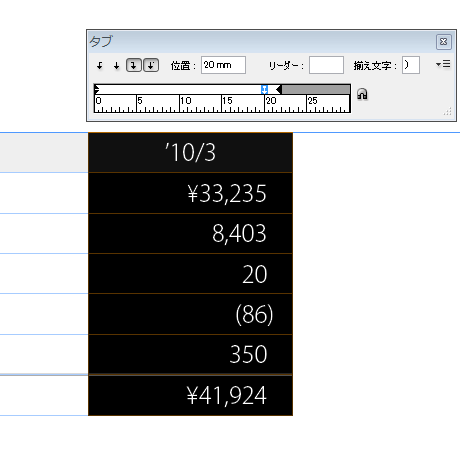The image size is (460, 454).
Task: Select the blue tab stop marker at 20
Action: click(x=264, y=89)
